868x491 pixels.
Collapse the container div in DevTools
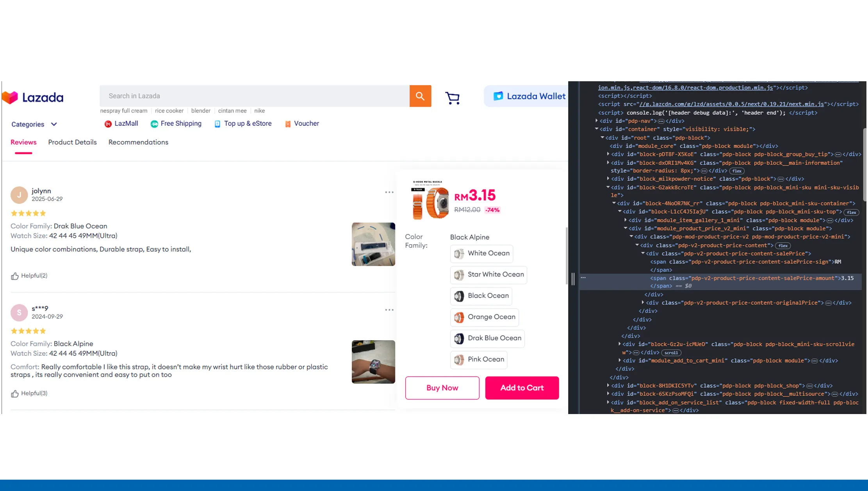[596, 129]
